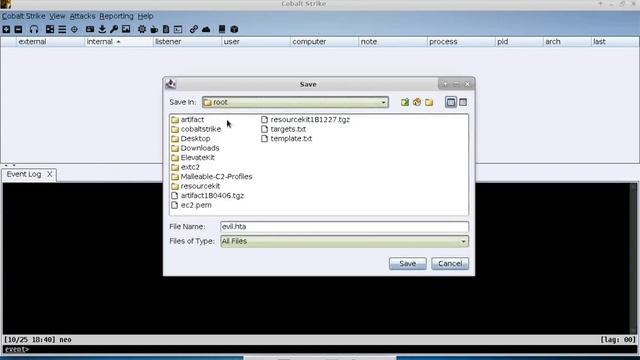Sort sessions by the listener column
Screen dimensions: 640x360
[187, 42]
